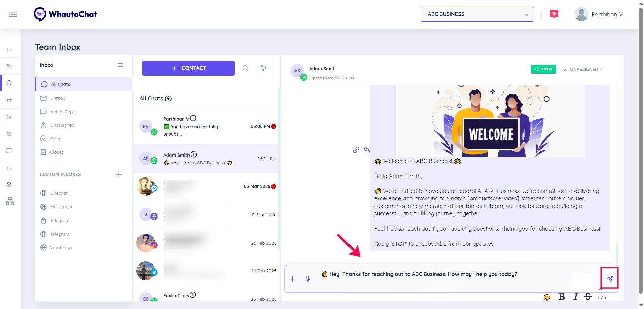Screen dimensions: 644x309
Task: Collapse the Inbox panel hamburger menu
Action: coord(120,65)
